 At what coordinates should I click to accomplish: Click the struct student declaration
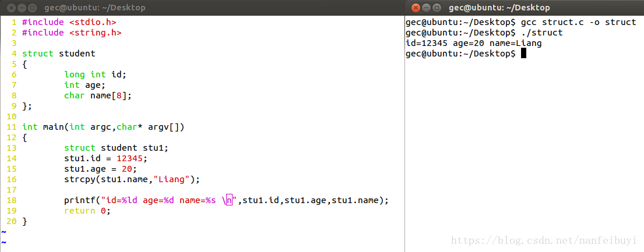click(59, 54)
